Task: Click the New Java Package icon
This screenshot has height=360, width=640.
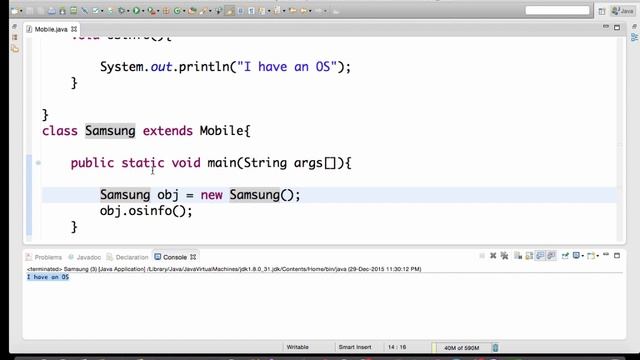Action: 166,11
